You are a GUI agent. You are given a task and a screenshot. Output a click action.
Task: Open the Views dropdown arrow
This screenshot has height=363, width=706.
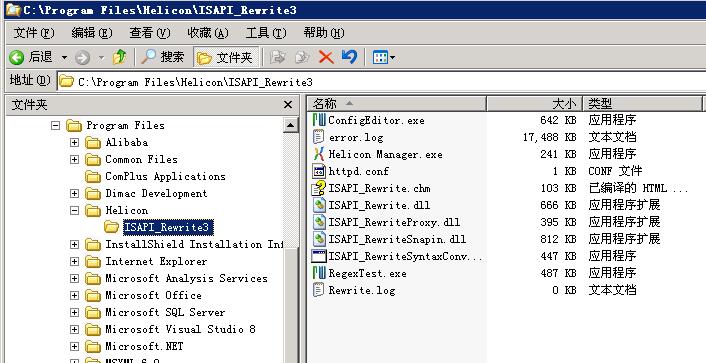click(392, 58)
